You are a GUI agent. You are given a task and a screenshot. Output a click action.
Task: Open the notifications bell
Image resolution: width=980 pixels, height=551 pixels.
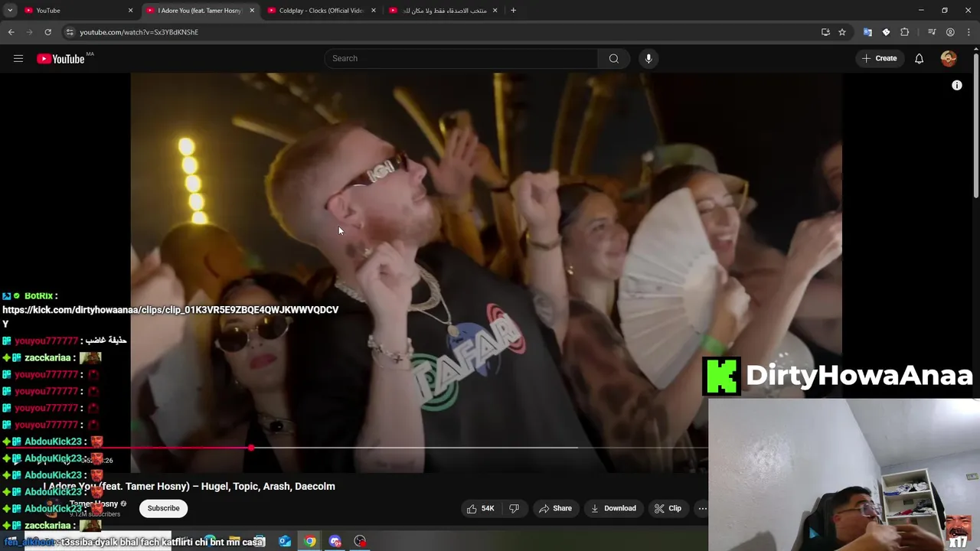coord(919,58)
